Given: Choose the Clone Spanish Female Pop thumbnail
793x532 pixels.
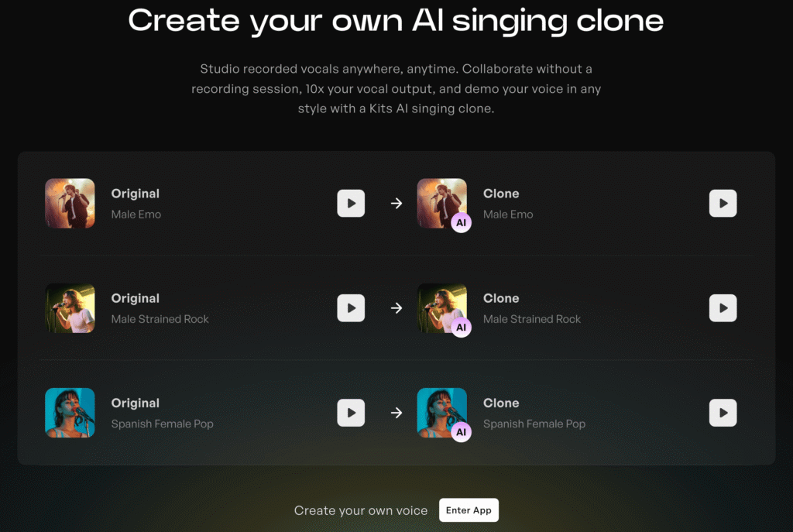Looking at the screenshot, I should (441, 413).
